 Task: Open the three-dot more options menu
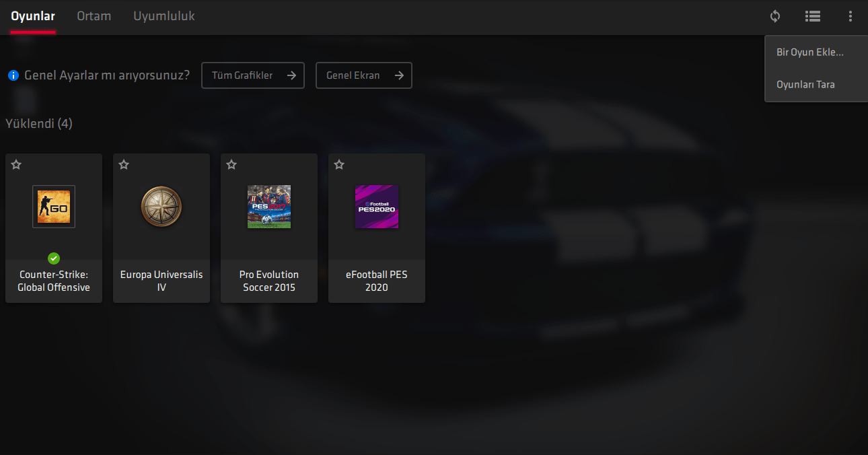[851, 16]
